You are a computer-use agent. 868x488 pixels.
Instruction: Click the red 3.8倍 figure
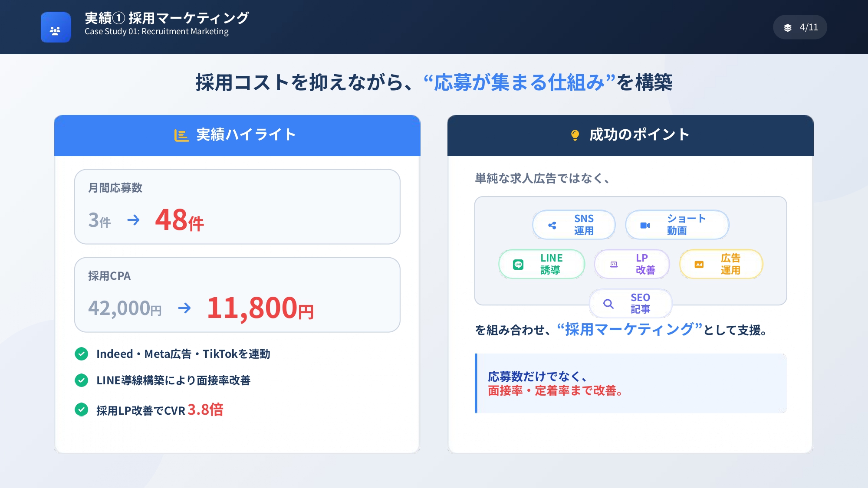click(x=205, y=409)
